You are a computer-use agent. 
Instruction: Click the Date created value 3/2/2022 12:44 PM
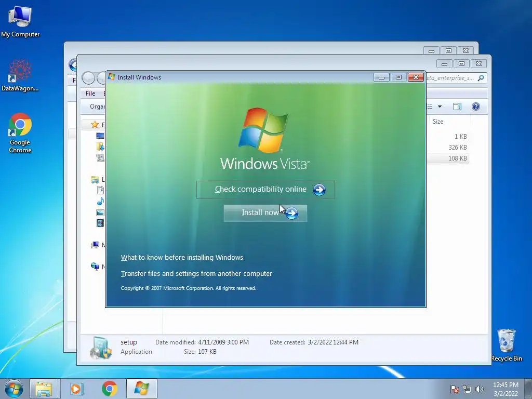coord(333,342)
